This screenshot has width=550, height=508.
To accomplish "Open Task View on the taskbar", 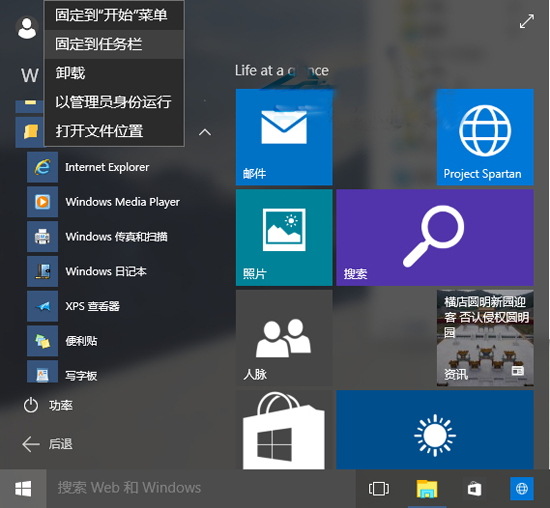I will tap(378, 488).
